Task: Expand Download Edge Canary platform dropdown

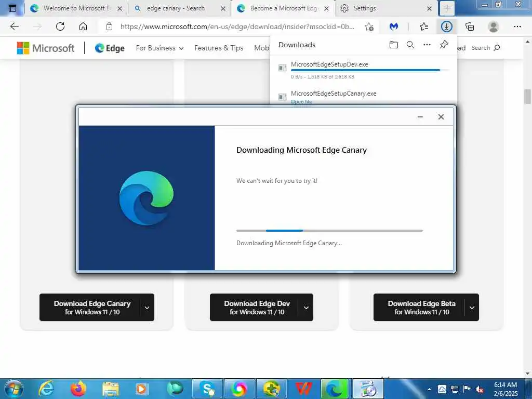Action: (147, 308)
